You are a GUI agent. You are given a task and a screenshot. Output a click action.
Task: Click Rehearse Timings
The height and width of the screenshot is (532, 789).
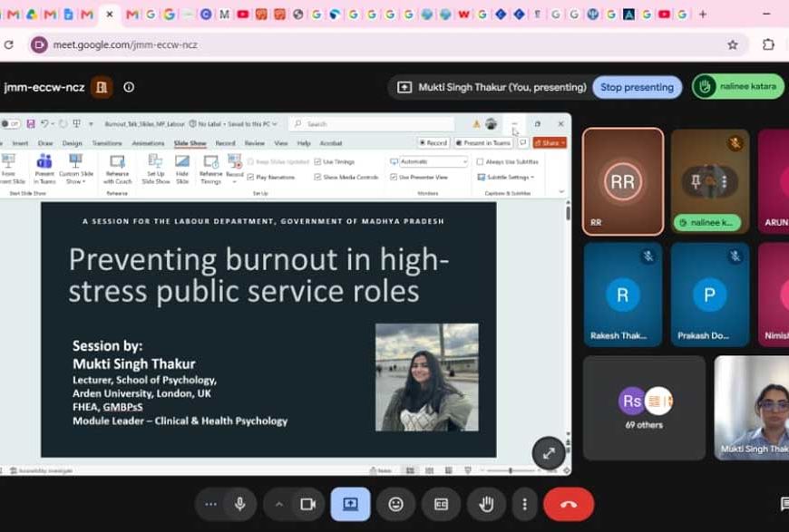pyautogui.click(x=210, y=169)
